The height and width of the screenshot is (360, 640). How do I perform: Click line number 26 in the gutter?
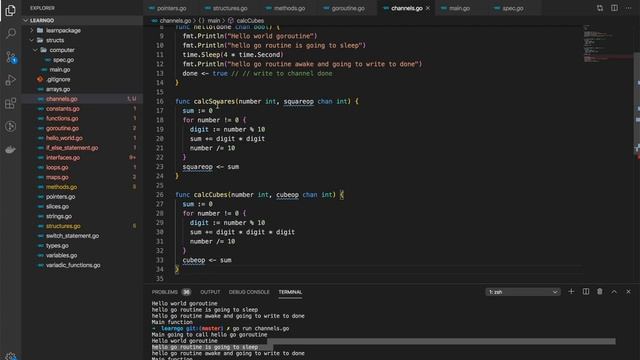[x=160, y=195]
